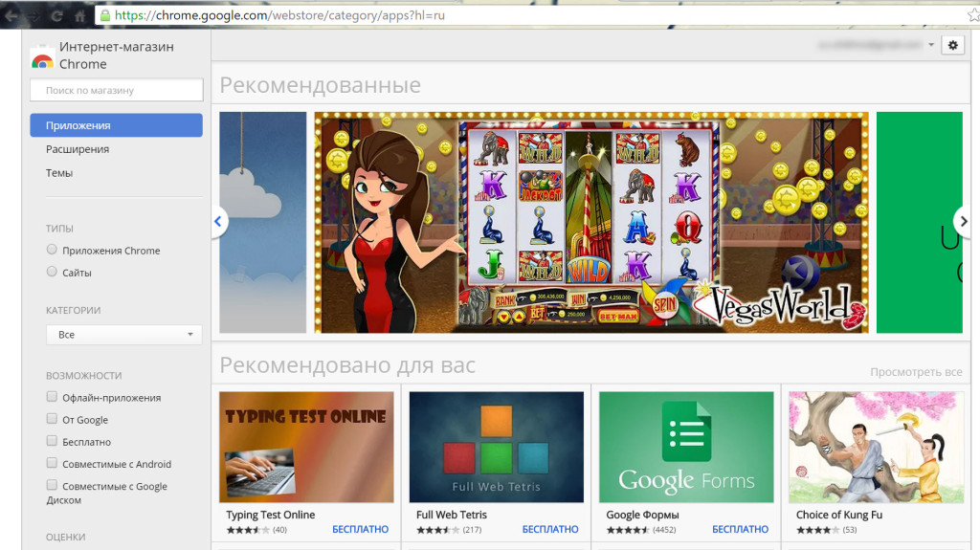
Task: Click the browser back arrow
Action: click(x=11, y=15)
